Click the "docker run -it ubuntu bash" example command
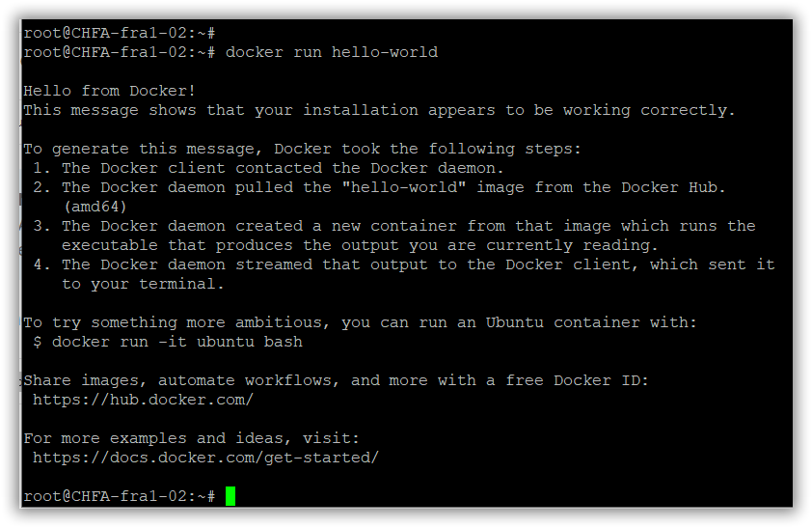The width and height of the screenshot is (812, 528). point(176,342)
